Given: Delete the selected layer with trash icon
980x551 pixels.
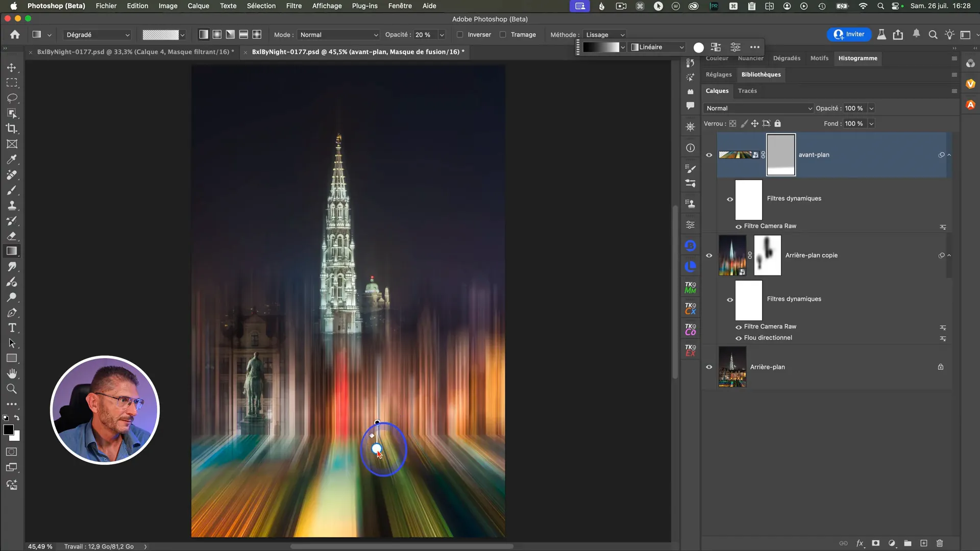Looking at the screenshot, I should (x=940, y=543).
